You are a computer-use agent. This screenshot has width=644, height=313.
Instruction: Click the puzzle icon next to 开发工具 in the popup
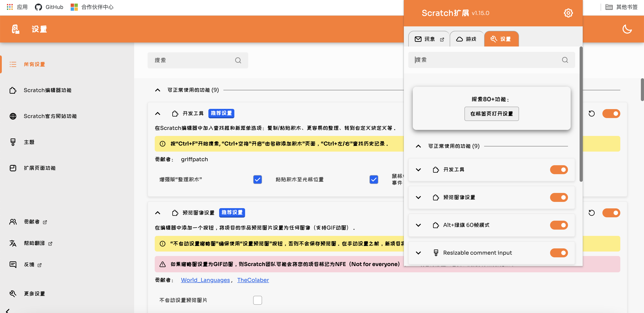coord(436,170)
